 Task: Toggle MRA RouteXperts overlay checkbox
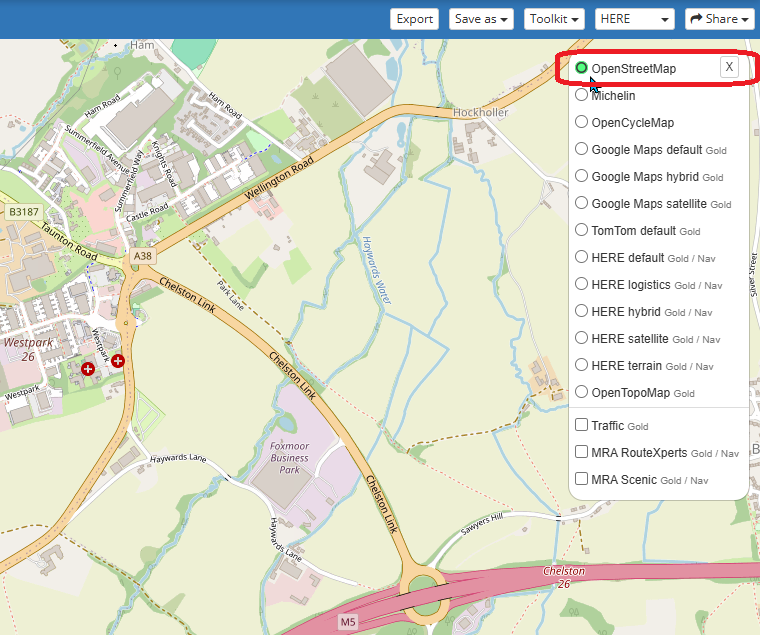coord(581,452)
